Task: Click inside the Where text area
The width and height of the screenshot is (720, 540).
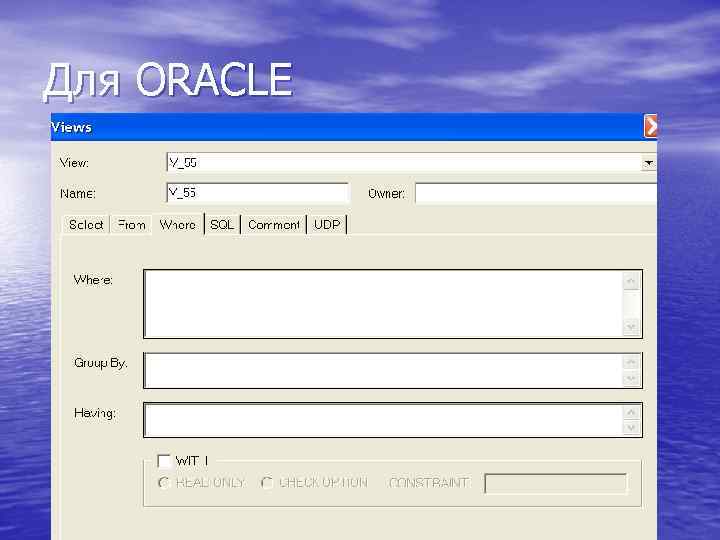Action: pos(383,304)
